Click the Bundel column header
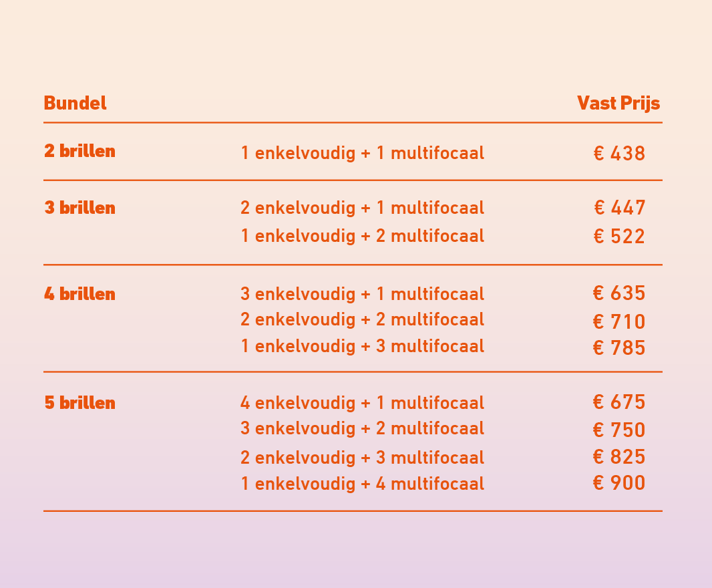Viewport: 712px width, 588px height. click(75, 104)
